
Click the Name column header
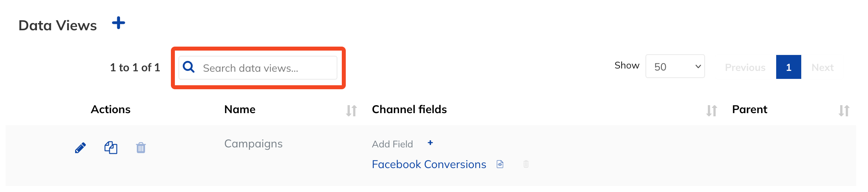240,110
